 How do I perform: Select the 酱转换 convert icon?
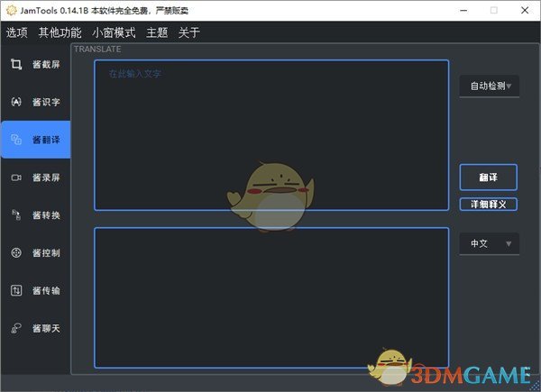pos(16,214)
